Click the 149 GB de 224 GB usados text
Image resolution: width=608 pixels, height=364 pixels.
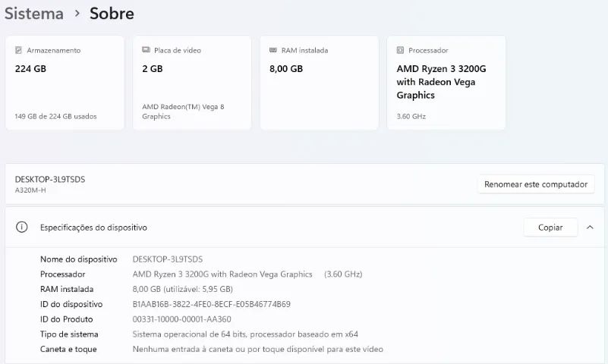point(55,117)
